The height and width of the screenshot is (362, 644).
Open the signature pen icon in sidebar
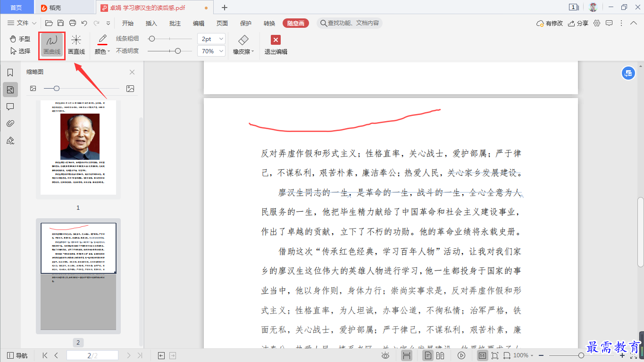[10, 140]
